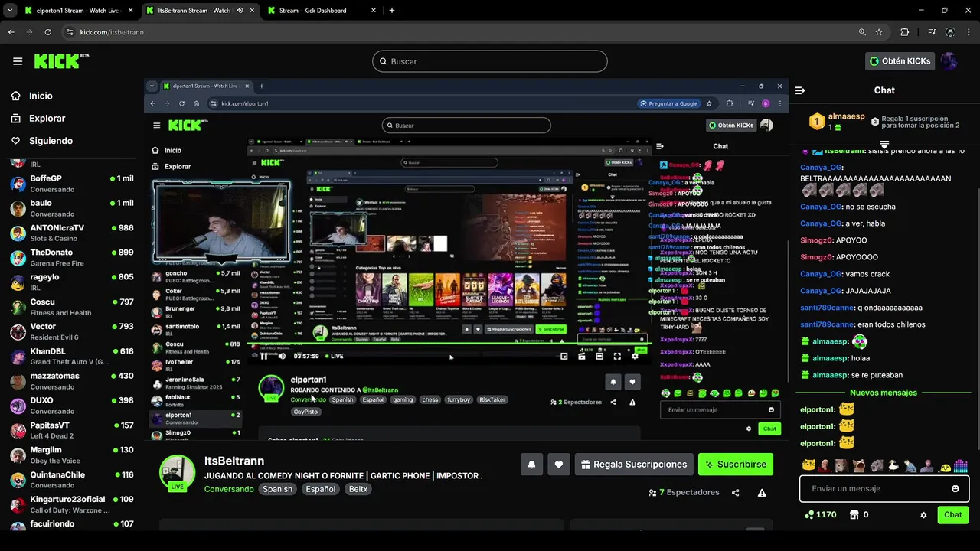Viewport: 980px width, 551px height.
Task: Open browser extensions puzzle icon
Action: pyautogui.click(x=905, y=32)
